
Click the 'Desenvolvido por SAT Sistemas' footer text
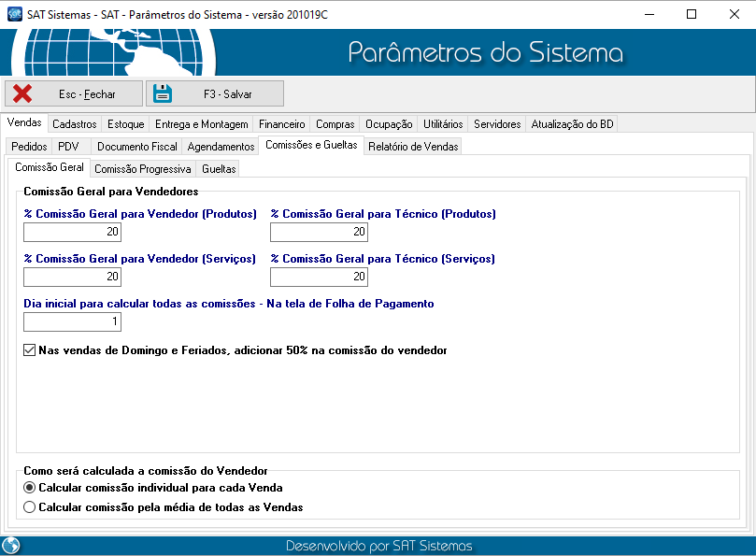(379, 546)
